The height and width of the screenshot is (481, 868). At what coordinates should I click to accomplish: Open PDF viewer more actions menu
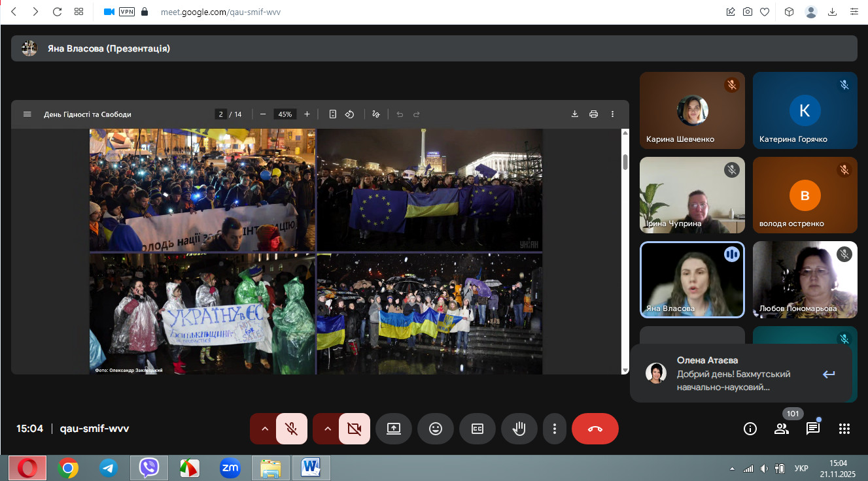(x=612, y=114)
